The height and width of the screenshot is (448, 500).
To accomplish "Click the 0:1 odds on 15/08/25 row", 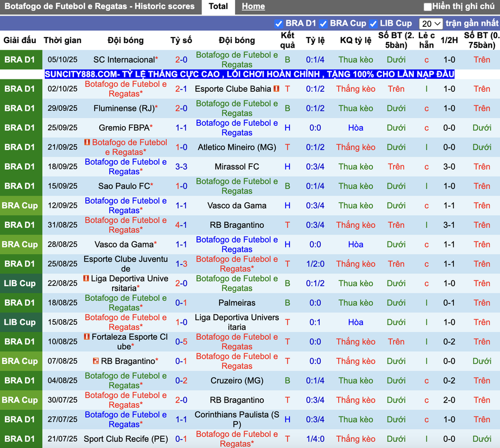I will tap(315, 323).
